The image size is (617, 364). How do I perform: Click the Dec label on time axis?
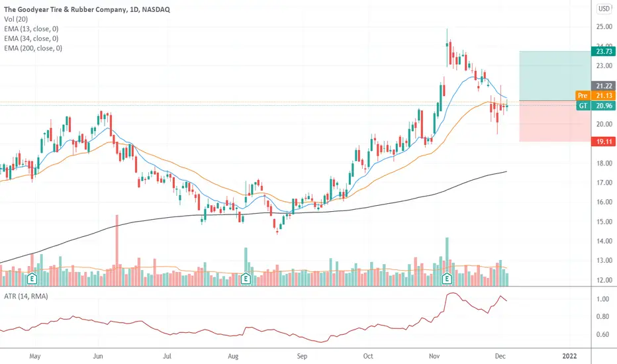pos(500,356)
